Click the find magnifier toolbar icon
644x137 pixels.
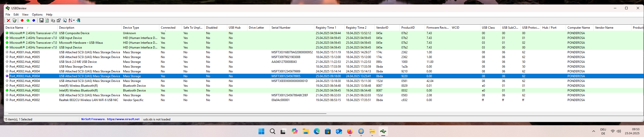tap(65, 21)
